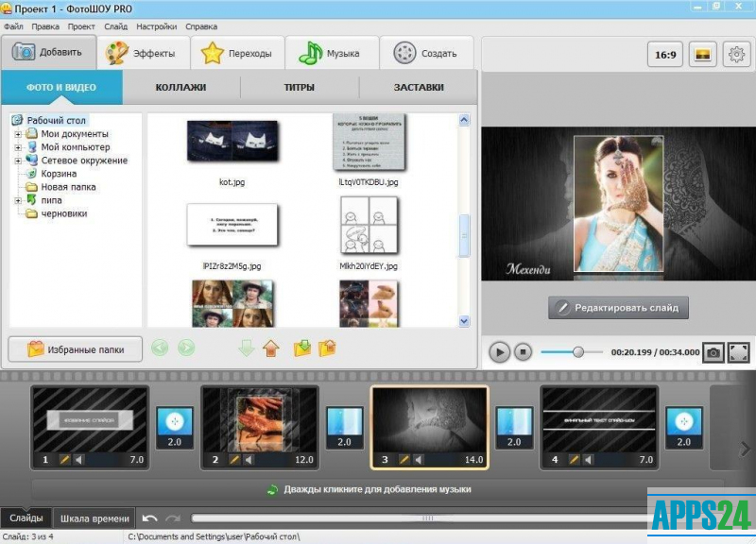Click the Редактировать слайд button

(x=618, y=308)
